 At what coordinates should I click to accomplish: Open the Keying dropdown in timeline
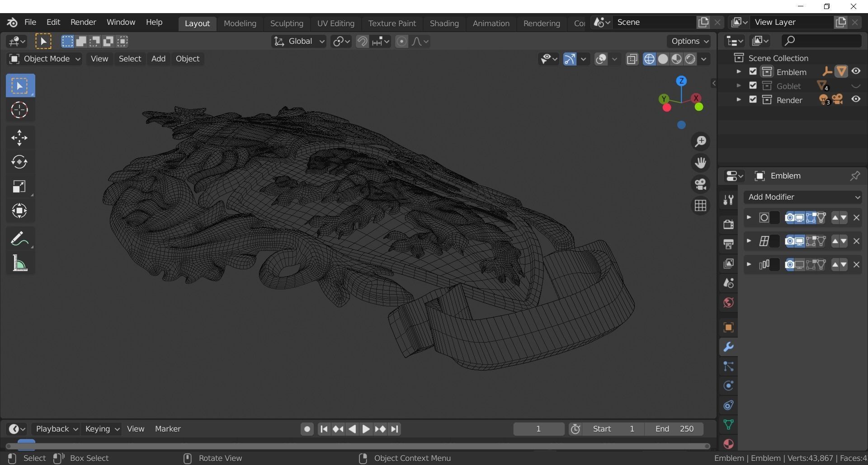[x=102, y=429]
